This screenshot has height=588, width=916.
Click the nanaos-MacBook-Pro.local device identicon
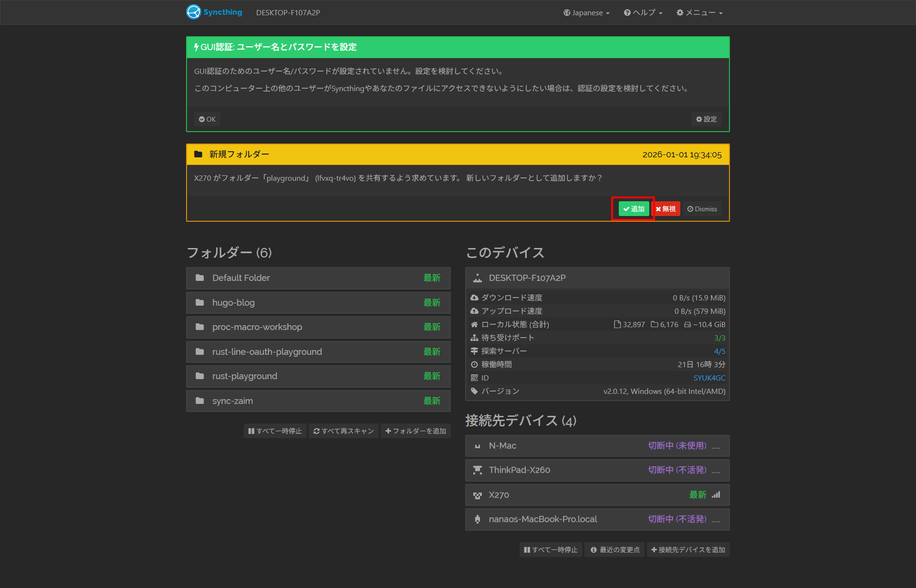[477, 519]
